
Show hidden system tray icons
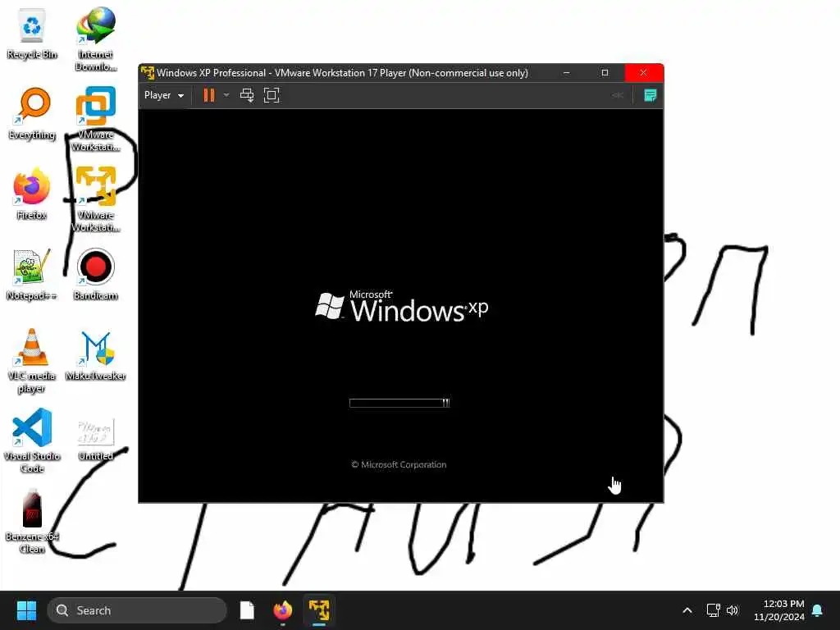click(687, 610)
